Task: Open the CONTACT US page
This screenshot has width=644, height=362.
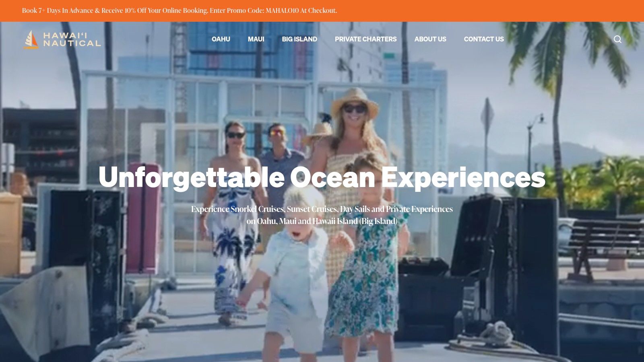Action: pos(484,39)
